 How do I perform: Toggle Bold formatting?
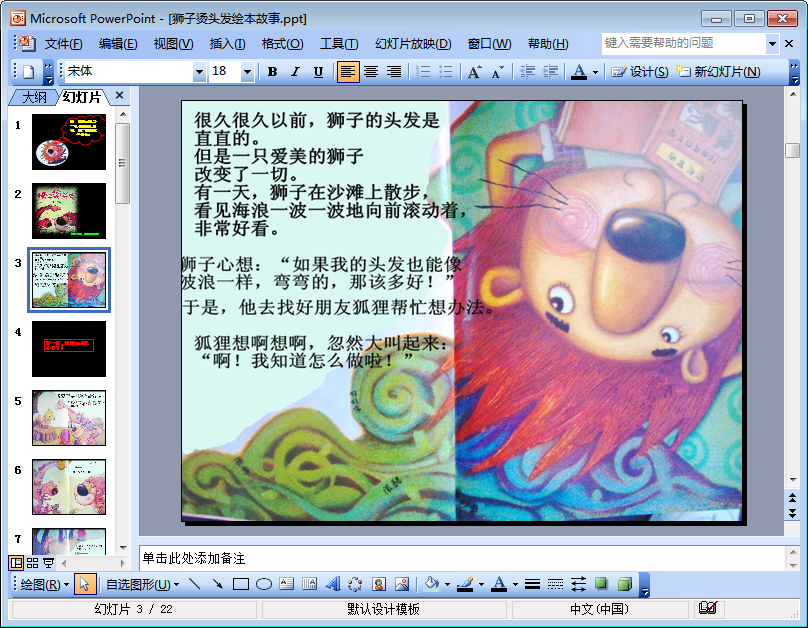(x=273, y=72)
